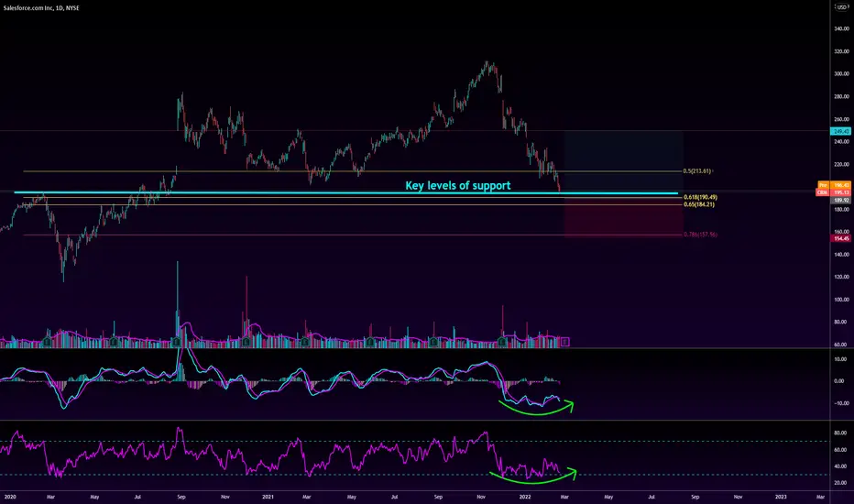Image resolution: width=854 pixels, height=504 pixels.
Task: Open the earnings marker just before Sep 2021
Action: [x=434, y=342]
